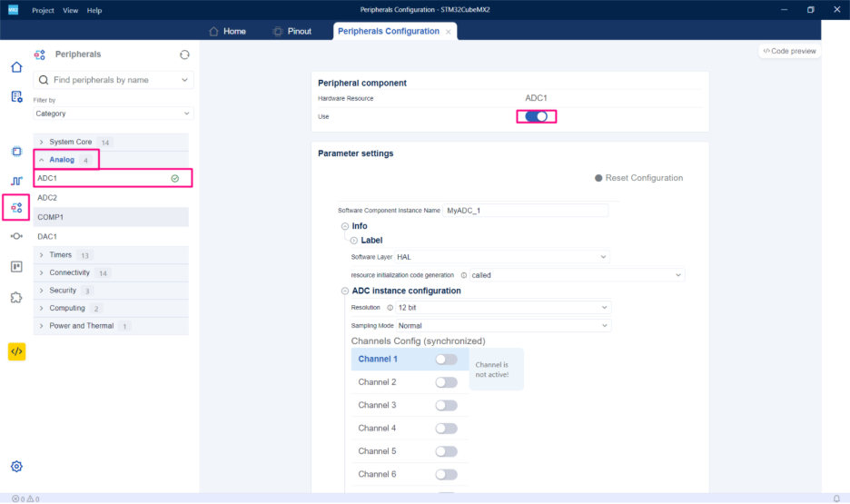Open the notification bell in status bar
Screen dimensions: 850x504
click(836, 499)
